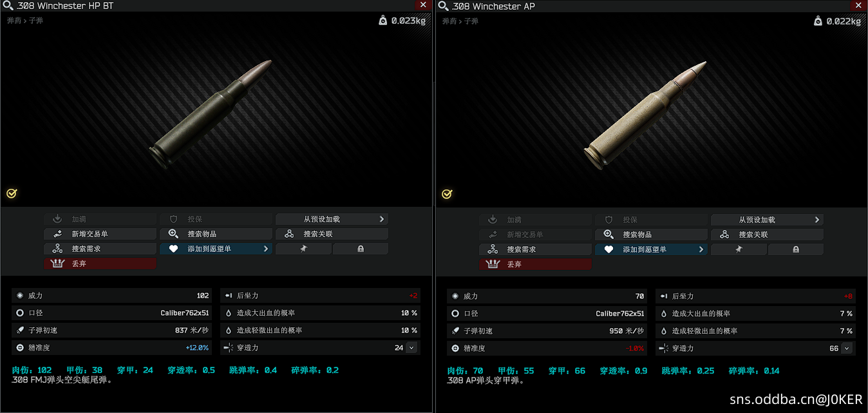868x413 pixels.
Task: Open 添加到愿望单 submenu in AP panel
Action: pos(651,249)
